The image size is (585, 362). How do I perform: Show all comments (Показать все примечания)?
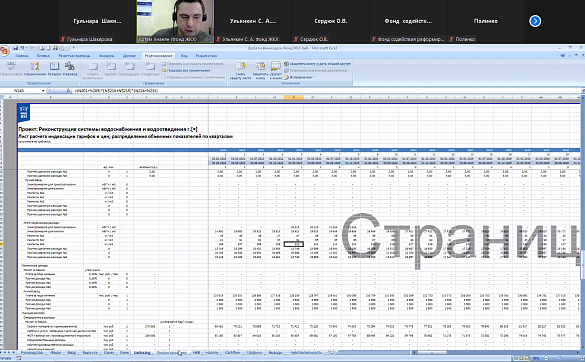pos(186,70)
